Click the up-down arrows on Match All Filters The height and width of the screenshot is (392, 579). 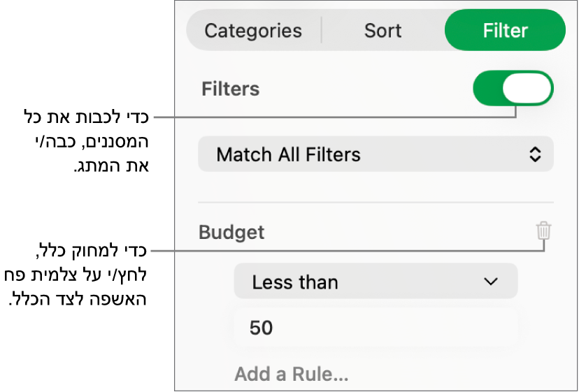(535, 154)
